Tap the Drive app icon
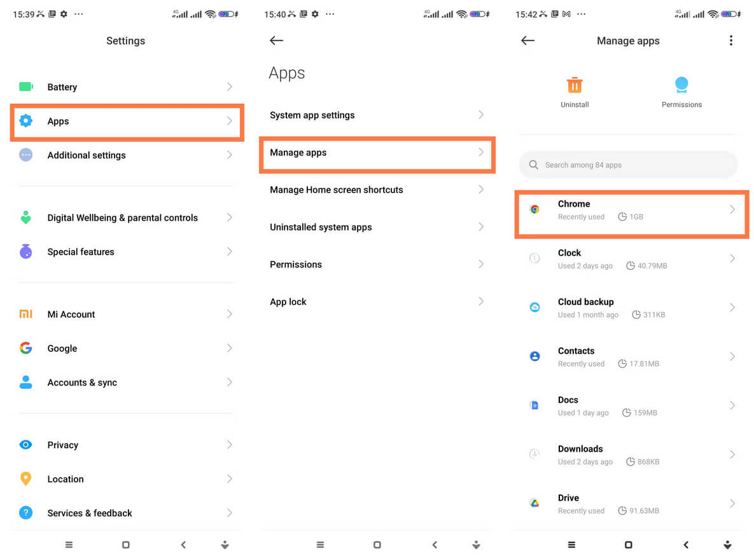This screenshot has width=754, height=560. (534, 503)
